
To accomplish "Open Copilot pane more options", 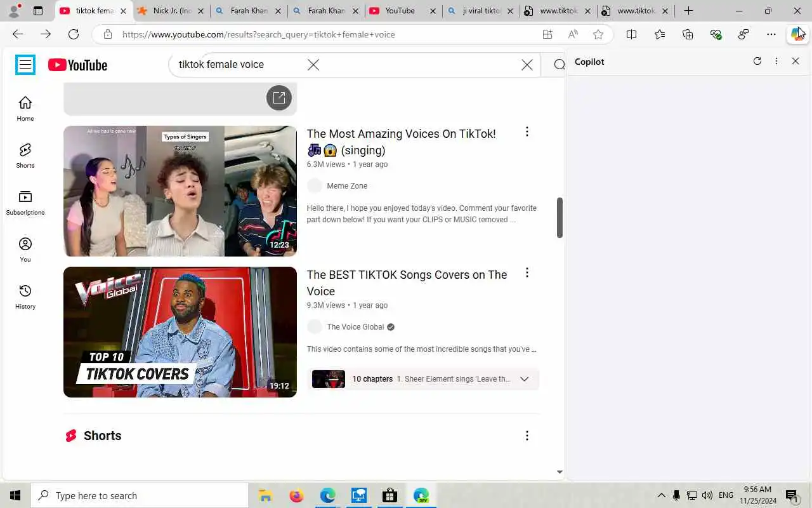I will (776, 61).
